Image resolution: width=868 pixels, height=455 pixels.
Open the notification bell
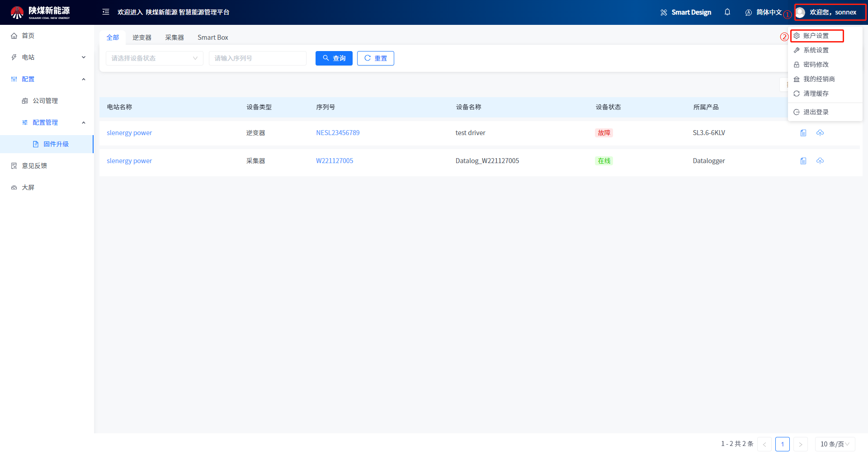coord(727,12)
